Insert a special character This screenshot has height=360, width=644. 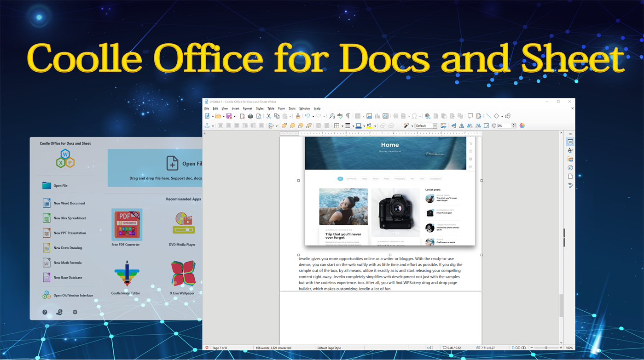(x=414, y=116)
